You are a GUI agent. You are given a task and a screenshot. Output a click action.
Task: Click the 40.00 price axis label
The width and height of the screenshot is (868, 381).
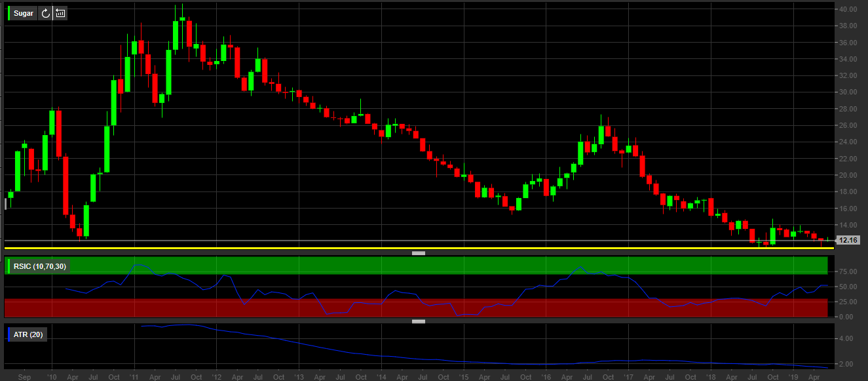pyautogui.click(x=848, y=9)
